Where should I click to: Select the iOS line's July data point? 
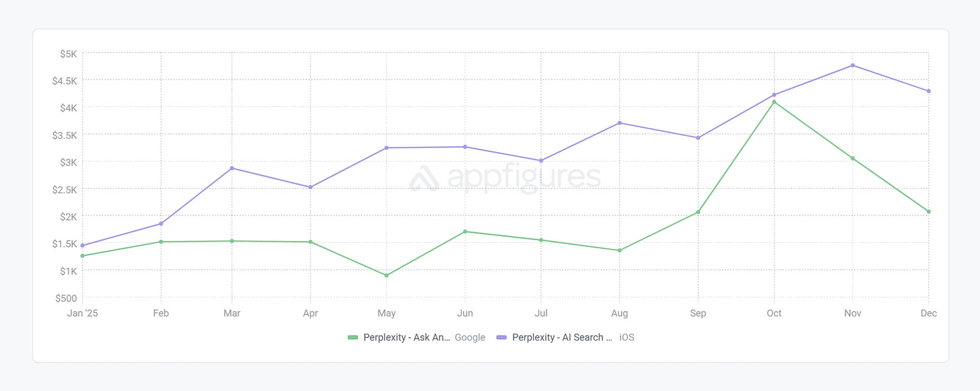point(541,161)
